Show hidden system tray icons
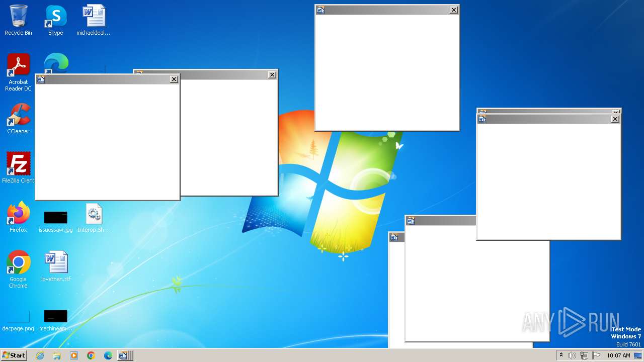The height and width of the screenshot is (362, 644). tap(561, 355)
